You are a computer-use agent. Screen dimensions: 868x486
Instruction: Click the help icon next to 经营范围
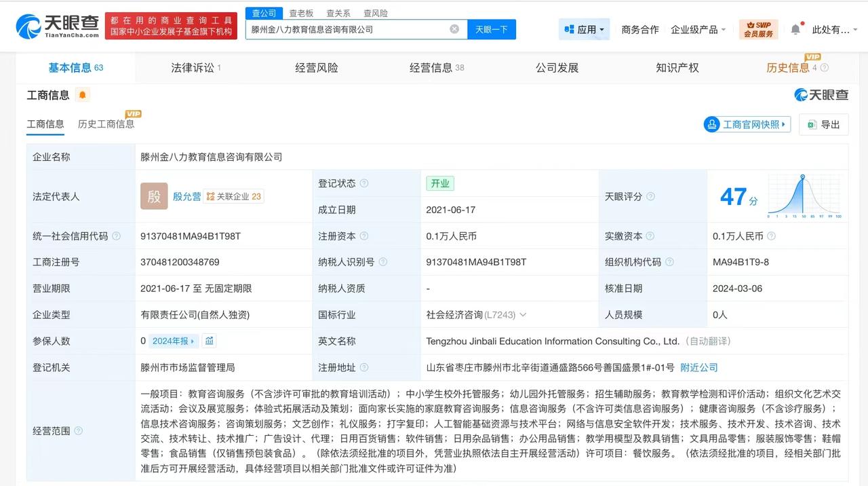(x=78, y=431)
